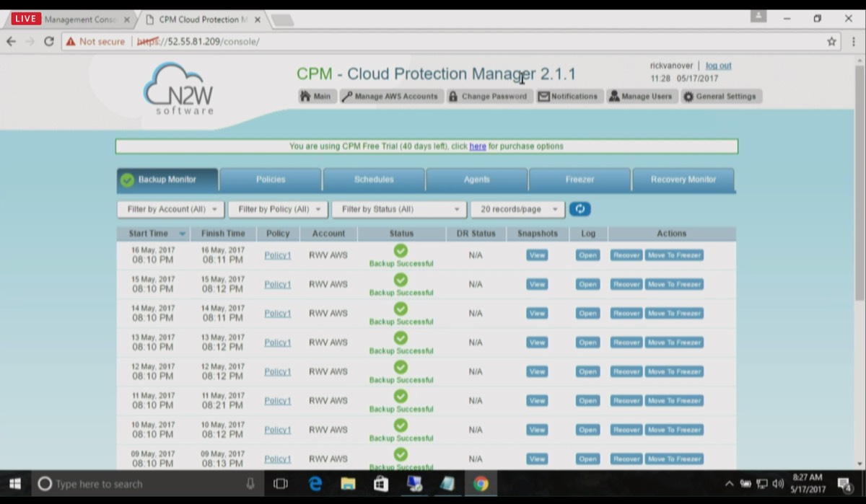Click the blue refresh icon button

coord(579,209)
